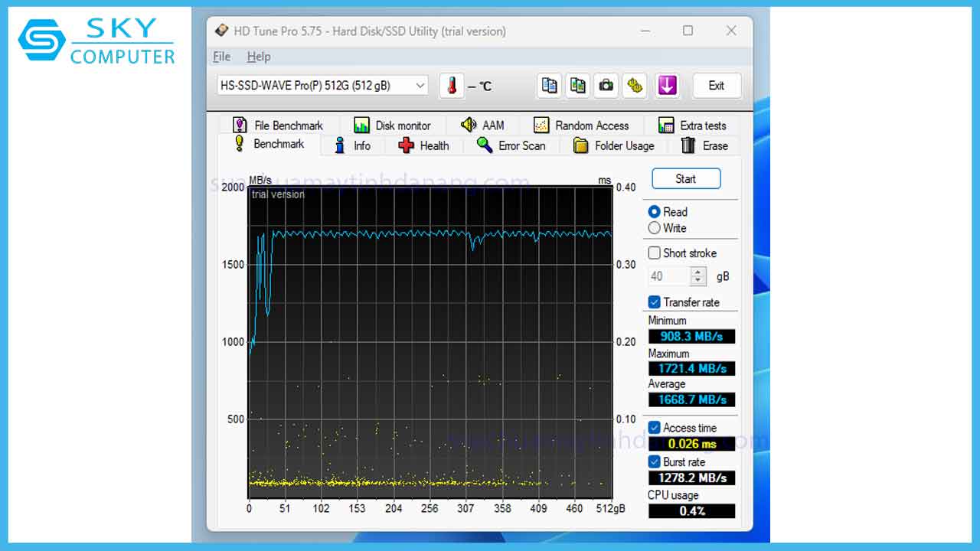This screenshot has width=980, height=551.
Task: Start the benchmark test
Action: pos(686,179)
